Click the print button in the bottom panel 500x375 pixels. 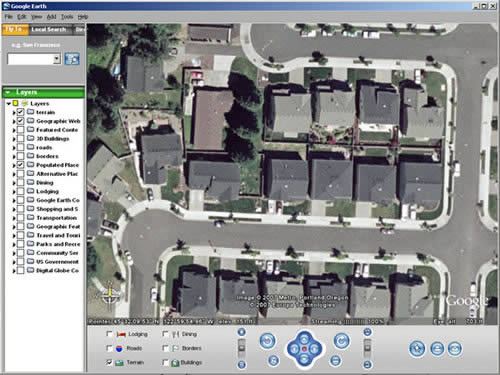[x=437, y=349]
